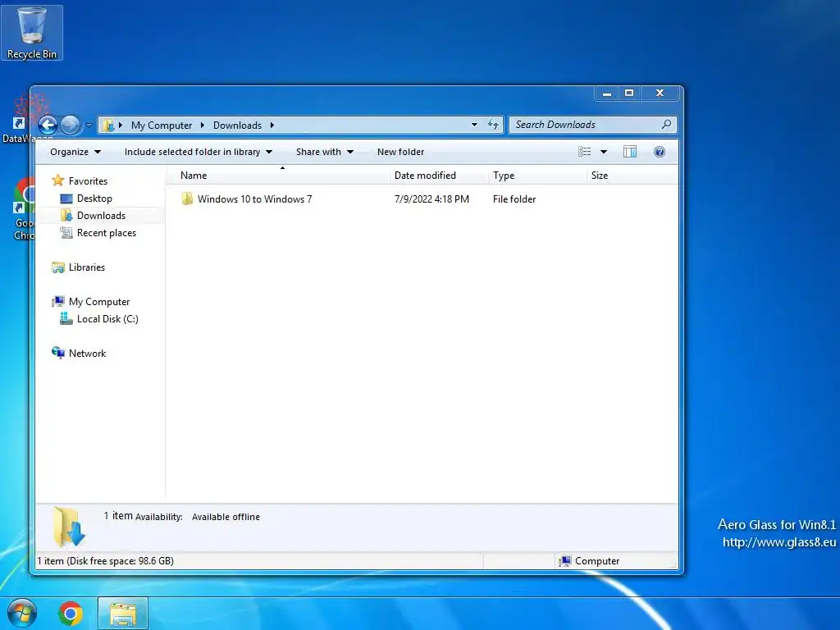The image size is (840, 630).
Task: Expand arrow after Downloads breadcrumb
Action: (x=272, y=125)
